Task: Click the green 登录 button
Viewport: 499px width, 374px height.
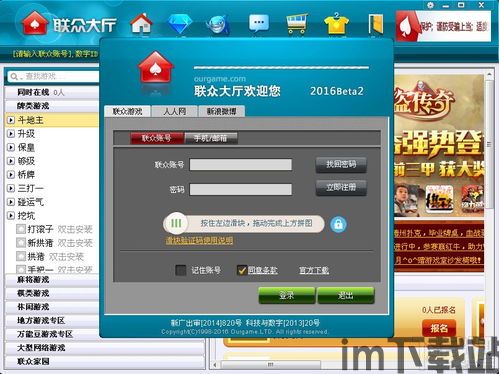Action: pyautogui.click(x=286, y=295)
